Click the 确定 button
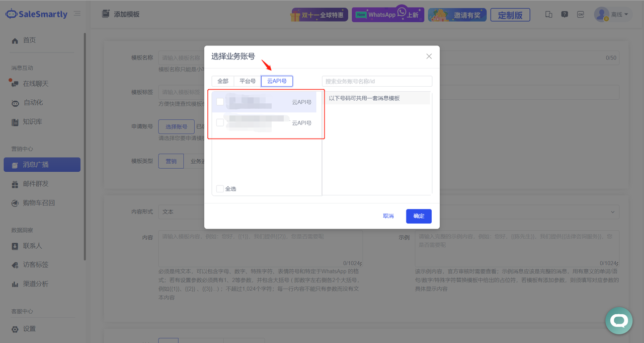This screenshot has width=644, height=343. pos(419,216)
